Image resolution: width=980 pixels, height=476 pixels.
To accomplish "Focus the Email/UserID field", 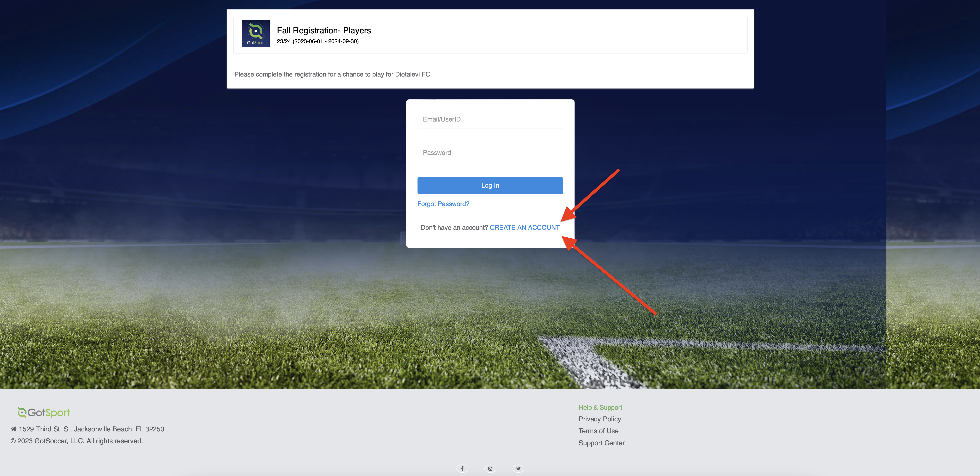I will click(x=490, y=120).
